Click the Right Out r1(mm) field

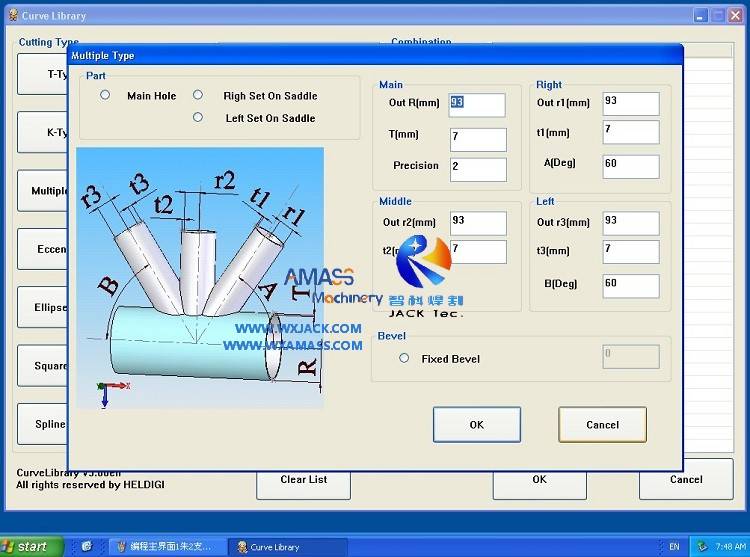pos(631,104)
